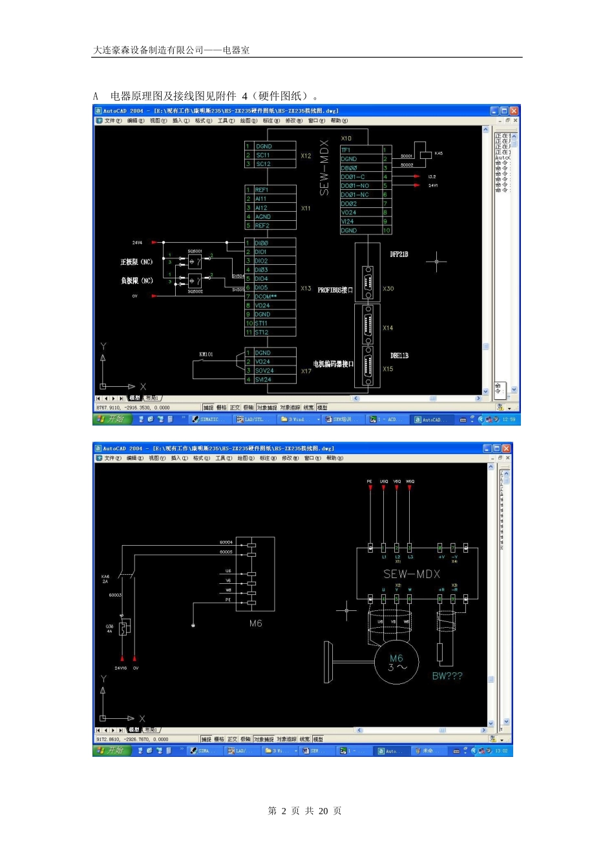Switch to 布局1 layout tab in upper window
Screen dimensions: 614x868
point(153,398)
